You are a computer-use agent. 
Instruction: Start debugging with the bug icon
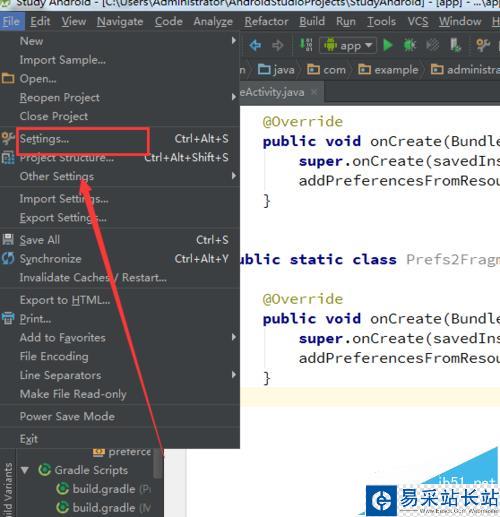pyautogui.click(x=410, y=45)
